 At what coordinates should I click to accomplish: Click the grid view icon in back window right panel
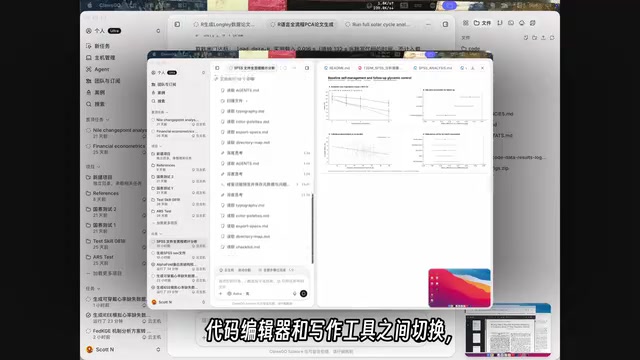pos(465,23)
